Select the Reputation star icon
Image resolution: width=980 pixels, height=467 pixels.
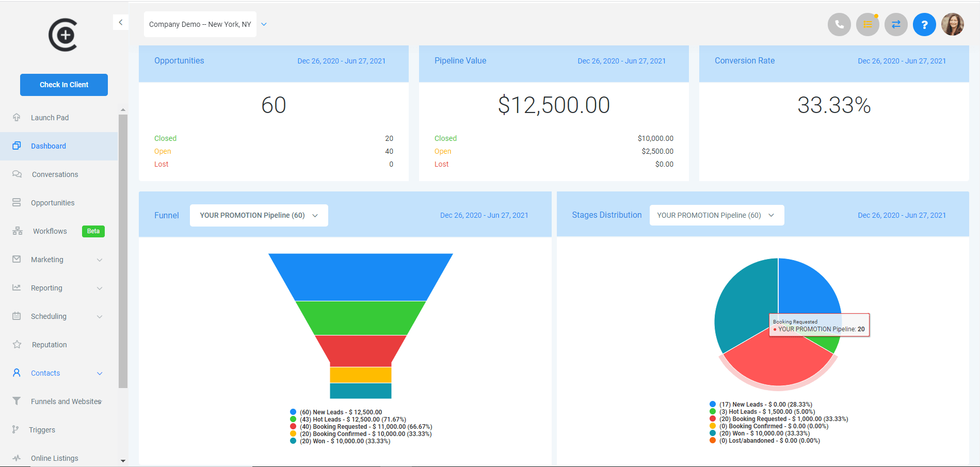tap(17, 344)
